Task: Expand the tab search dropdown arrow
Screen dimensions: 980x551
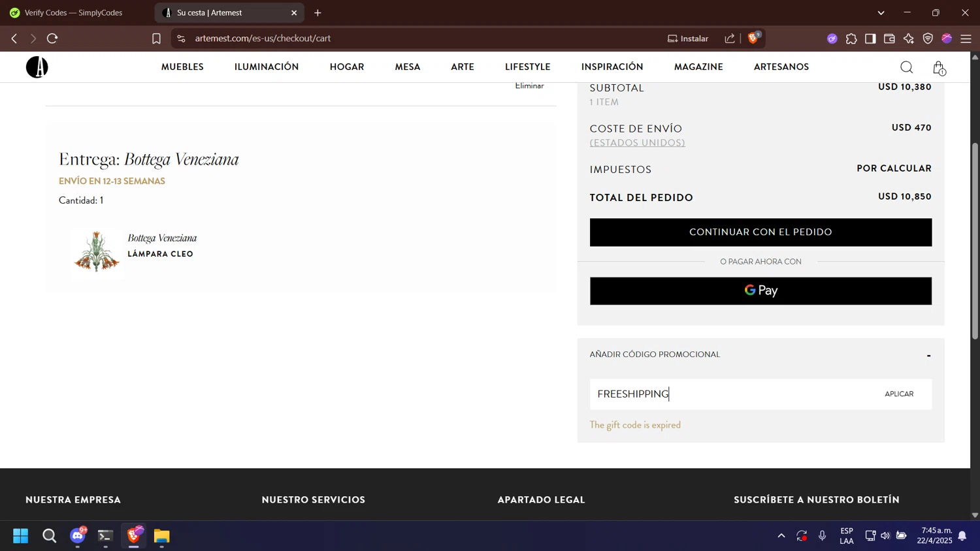Action: [x=881, y=12]
